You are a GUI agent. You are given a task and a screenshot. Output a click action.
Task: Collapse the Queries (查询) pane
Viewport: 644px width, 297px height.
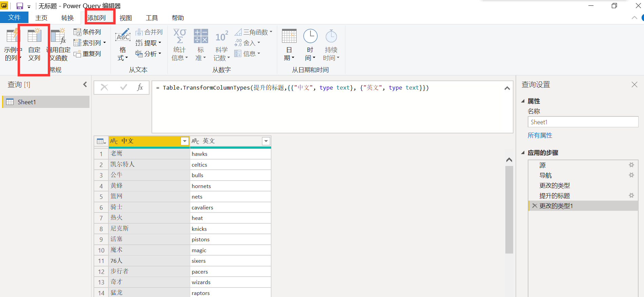85,84
